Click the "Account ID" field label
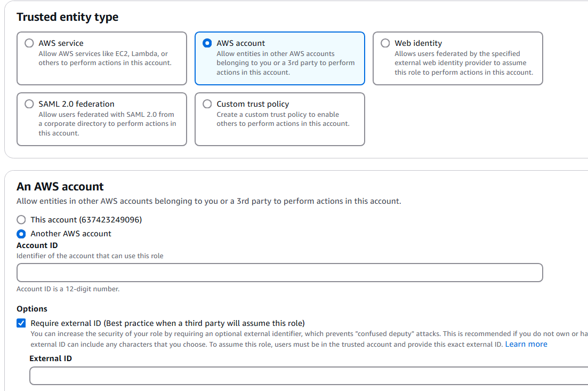This screenshot has height=391, width=588. tap(37, 245)
